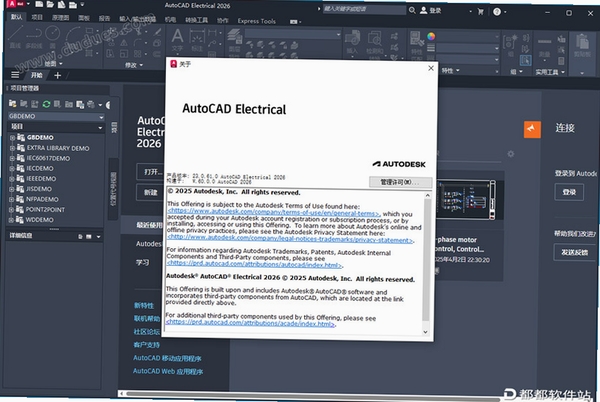This screenshot has width=600, height=402.
Task: Expand the NFPADEMO project node
Action: [x=12, y=199]
